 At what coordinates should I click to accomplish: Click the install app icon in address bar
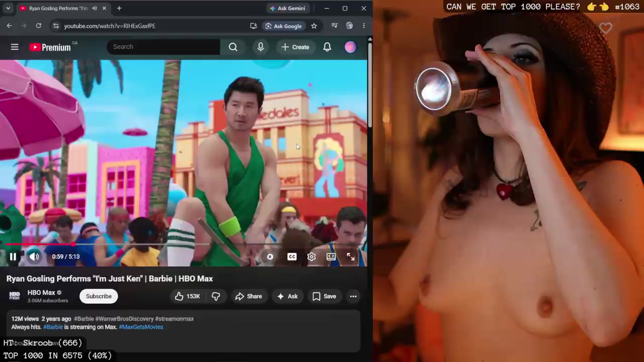[x=254, y=26]
